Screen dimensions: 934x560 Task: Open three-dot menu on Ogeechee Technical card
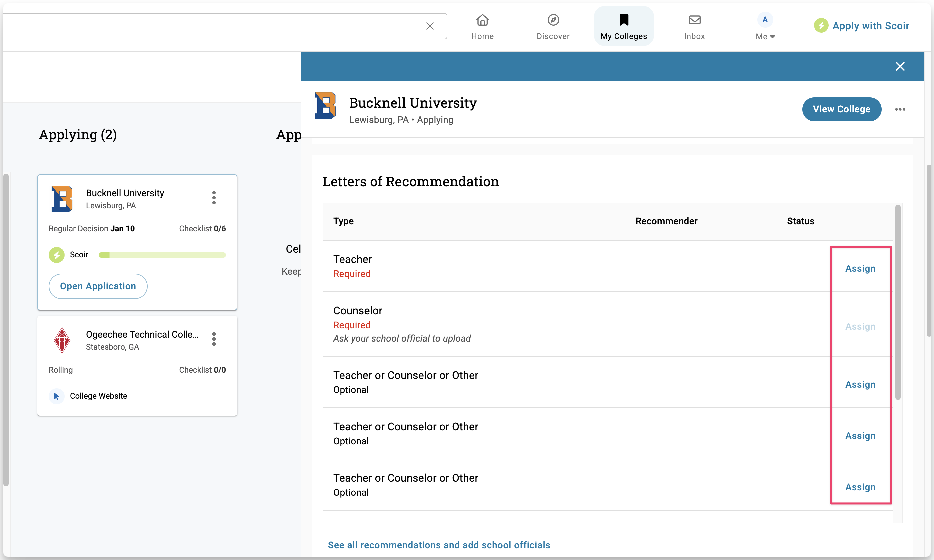click(x=214, y=339)
